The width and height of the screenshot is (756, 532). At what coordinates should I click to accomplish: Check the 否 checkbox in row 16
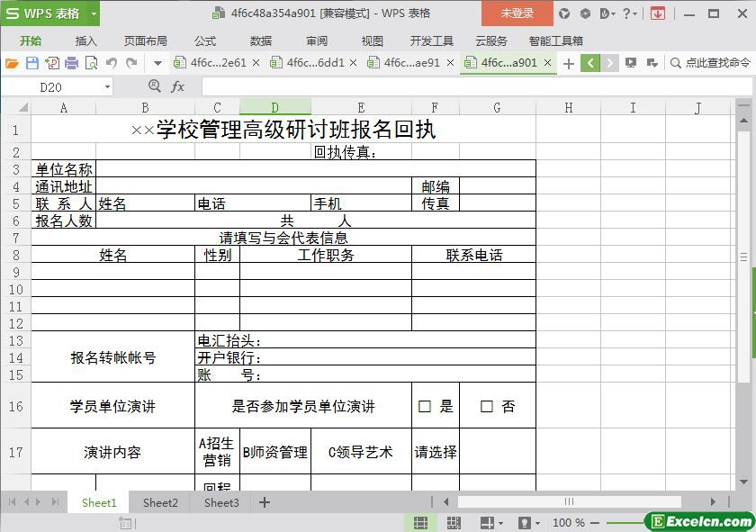point(487,407)
